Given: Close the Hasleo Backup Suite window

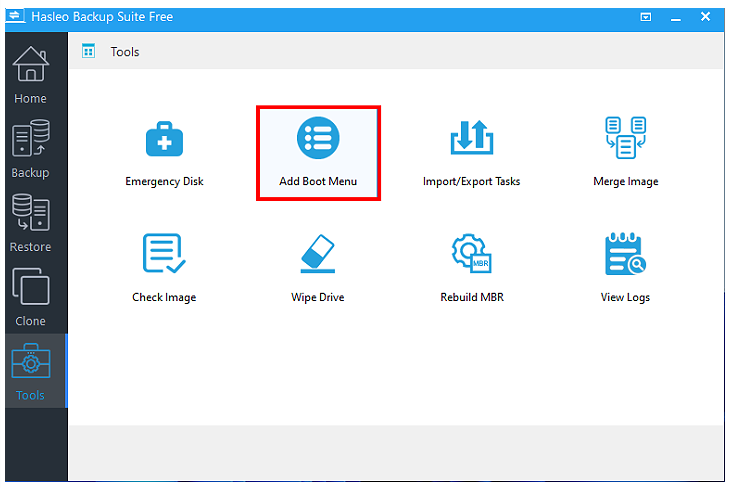Looking at the screenshot, I should pyautogui.click(x=705, y=16).
